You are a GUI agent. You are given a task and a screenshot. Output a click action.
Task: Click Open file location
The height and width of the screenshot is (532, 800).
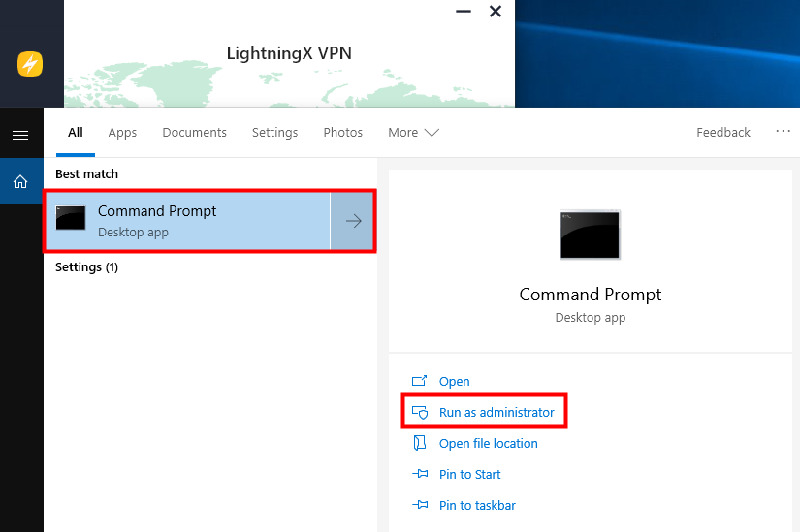pos(489,443)
